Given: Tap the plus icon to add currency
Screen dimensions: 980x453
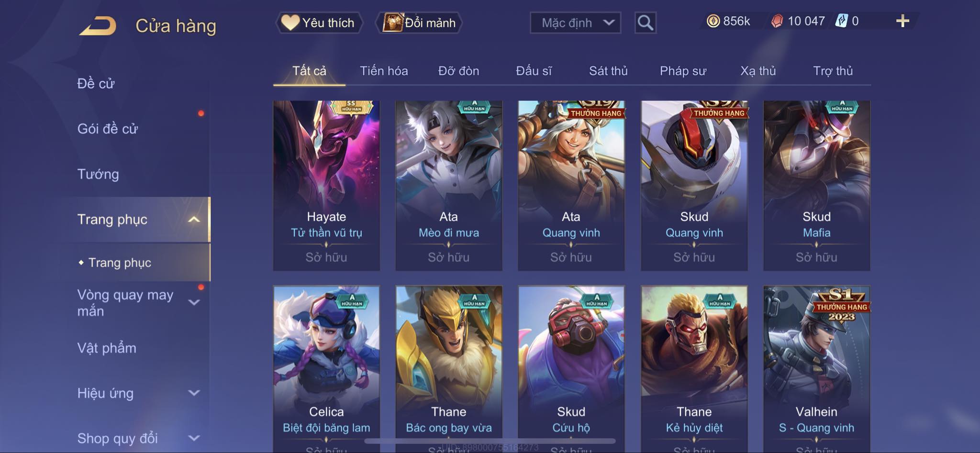Looking at the screenshot, I should [x=902, y=21].
